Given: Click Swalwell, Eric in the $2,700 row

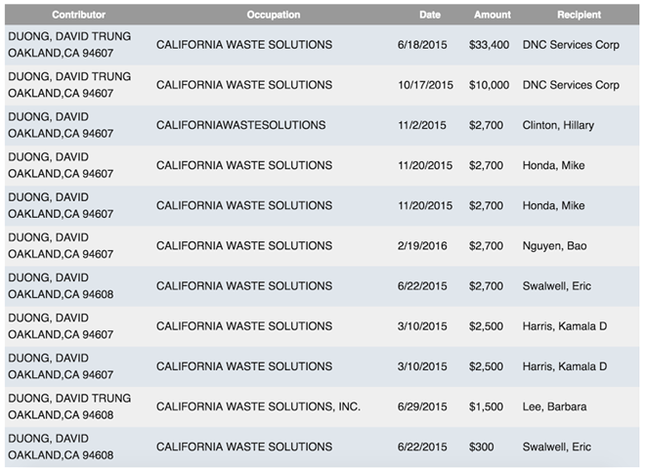Looking at the screenshot, I should click(x=557, y=286).
